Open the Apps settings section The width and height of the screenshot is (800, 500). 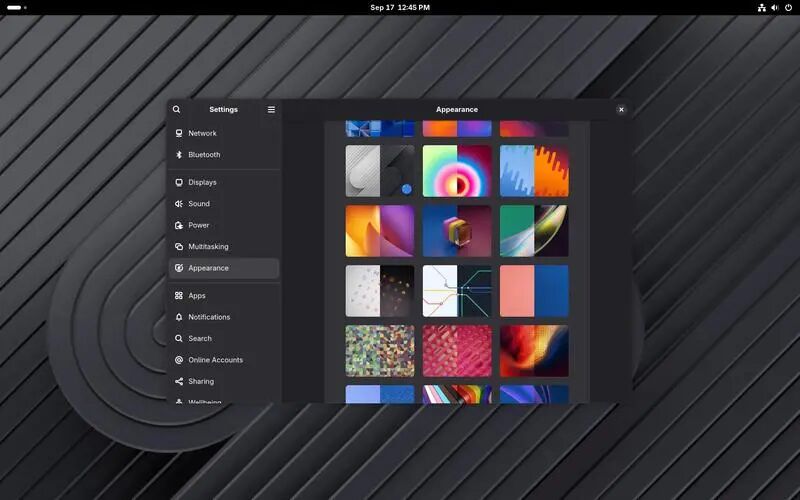pyautogui.click(x=224, y=295)
